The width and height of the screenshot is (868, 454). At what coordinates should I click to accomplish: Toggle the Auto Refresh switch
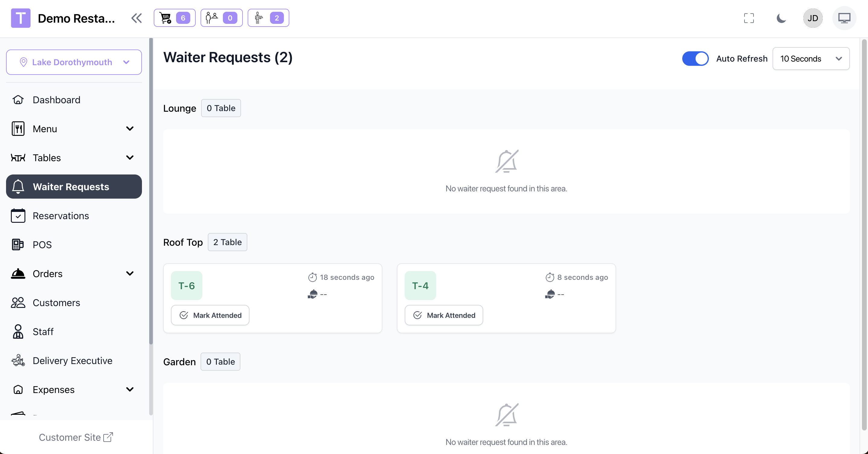click(695, 59)
